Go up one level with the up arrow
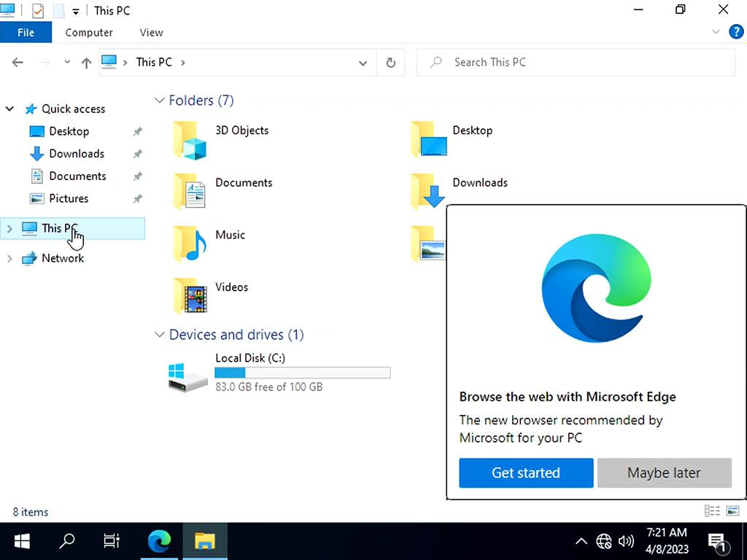747x560 pixels. pos(86,63)
